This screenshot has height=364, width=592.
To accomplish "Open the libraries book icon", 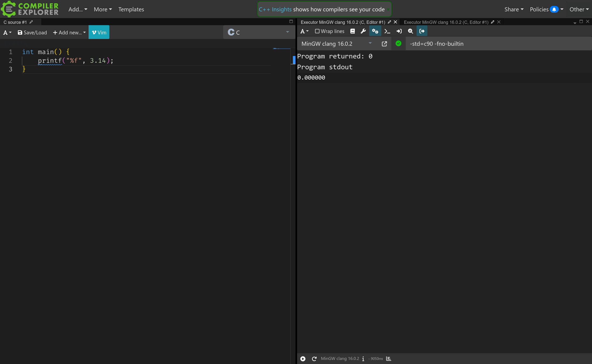I will (352, 31).
